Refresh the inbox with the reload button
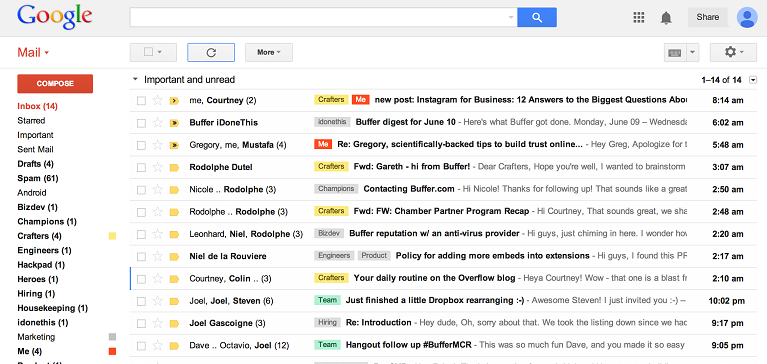Viewport: 767px width, 364px height. click(x=211, y=52)
